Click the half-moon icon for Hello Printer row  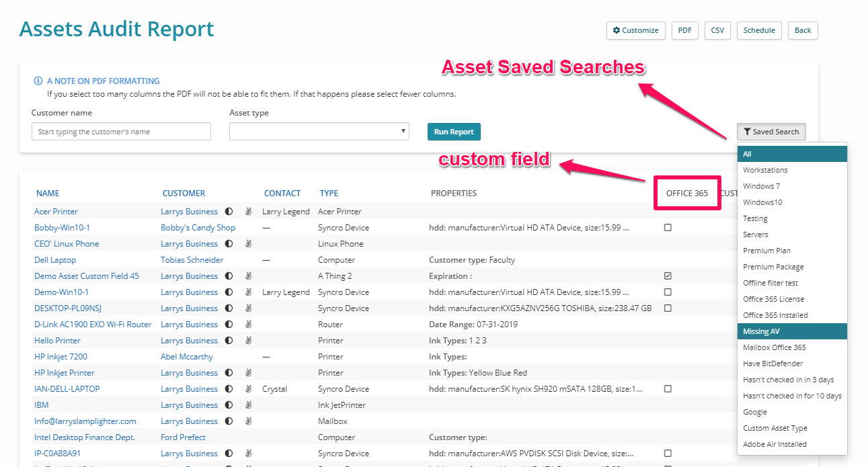coord(229,340)
